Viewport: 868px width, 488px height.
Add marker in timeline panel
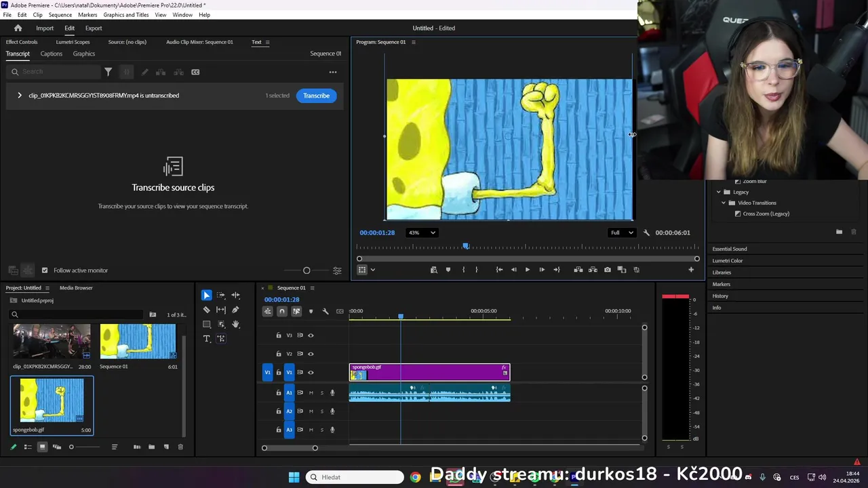tap(311, 311)
